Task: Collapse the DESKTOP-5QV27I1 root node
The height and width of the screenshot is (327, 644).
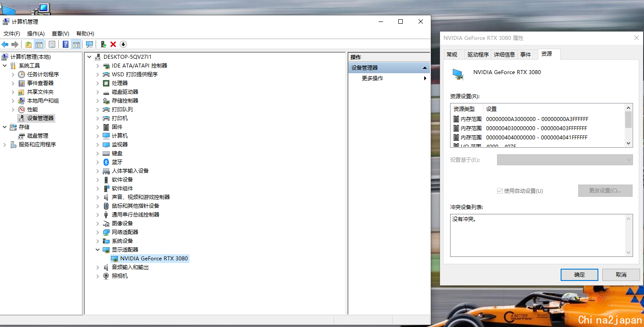Action: [89, 57]
